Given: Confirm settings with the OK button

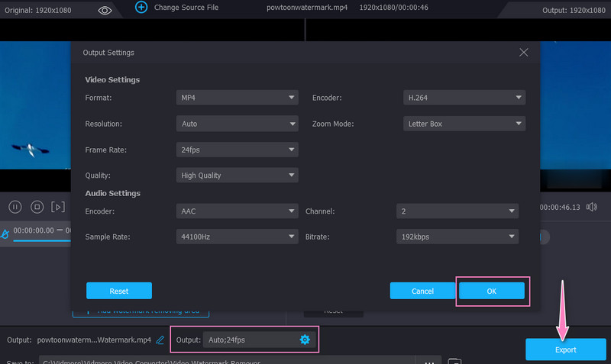Looking at the screenshot, I should coord(491,291).
